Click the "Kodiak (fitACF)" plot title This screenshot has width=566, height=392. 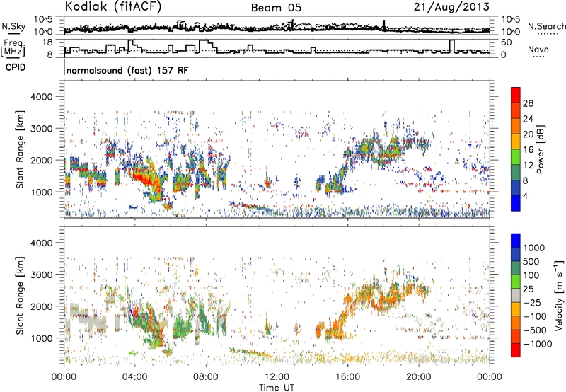coord(113,7)
